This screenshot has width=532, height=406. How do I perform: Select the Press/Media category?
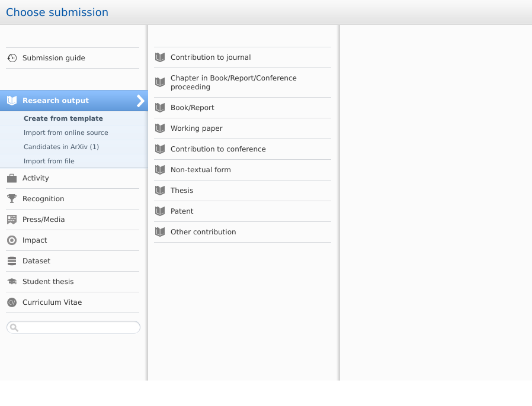73,220
